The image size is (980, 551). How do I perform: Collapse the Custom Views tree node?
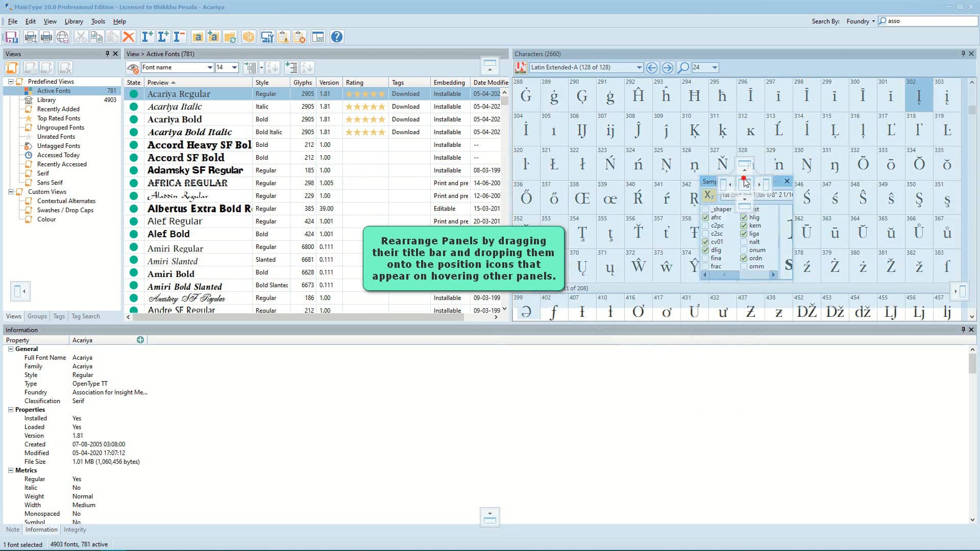click(x=11, y=192)
